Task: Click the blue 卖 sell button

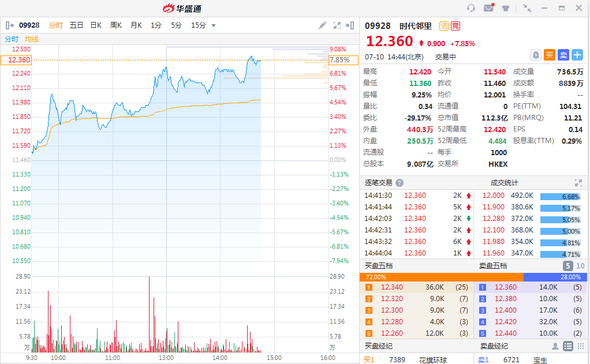Action: click(x=563, y=55)
